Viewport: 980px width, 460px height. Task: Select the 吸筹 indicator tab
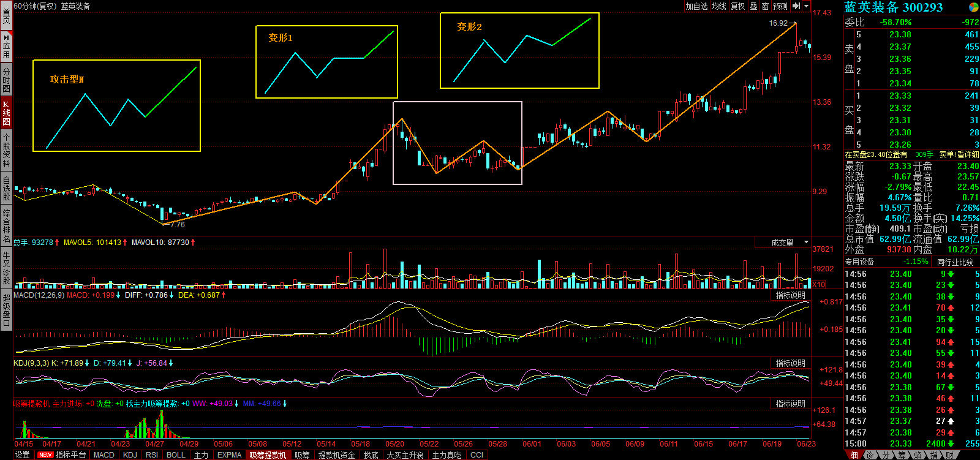[x=302, y=454]
